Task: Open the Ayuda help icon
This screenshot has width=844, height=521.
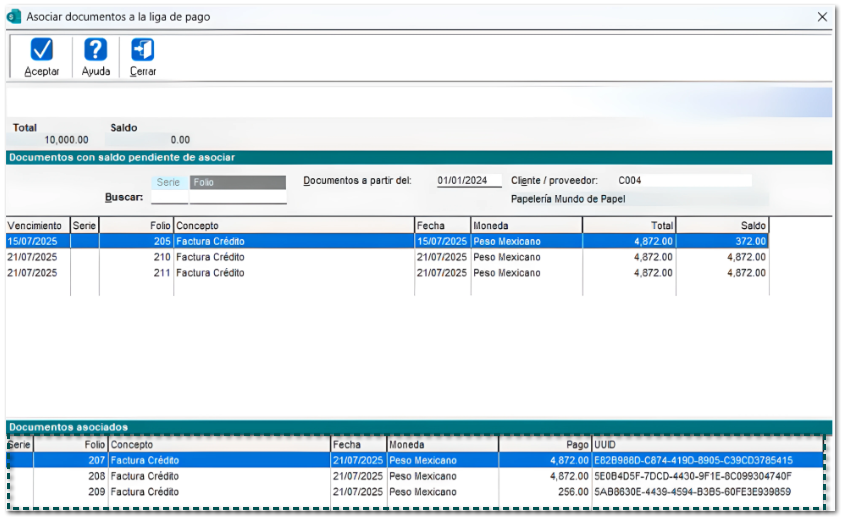Action: click(95, 50)
